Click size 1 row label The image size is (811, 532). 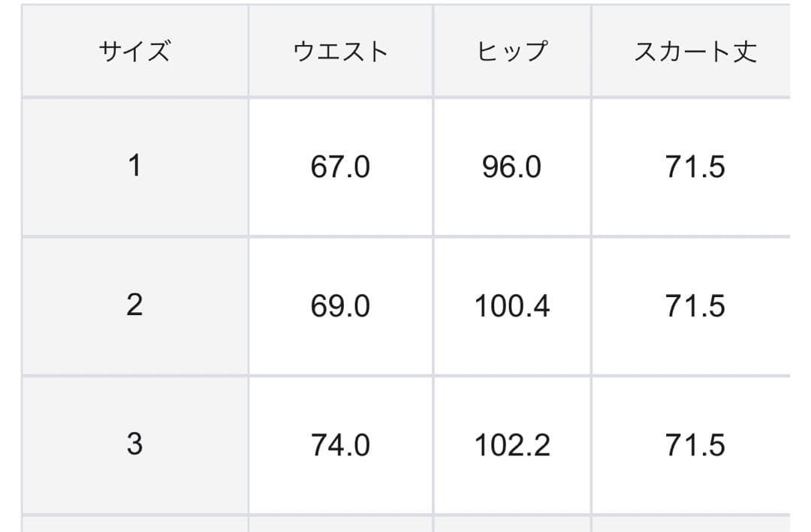click(134, 166)
